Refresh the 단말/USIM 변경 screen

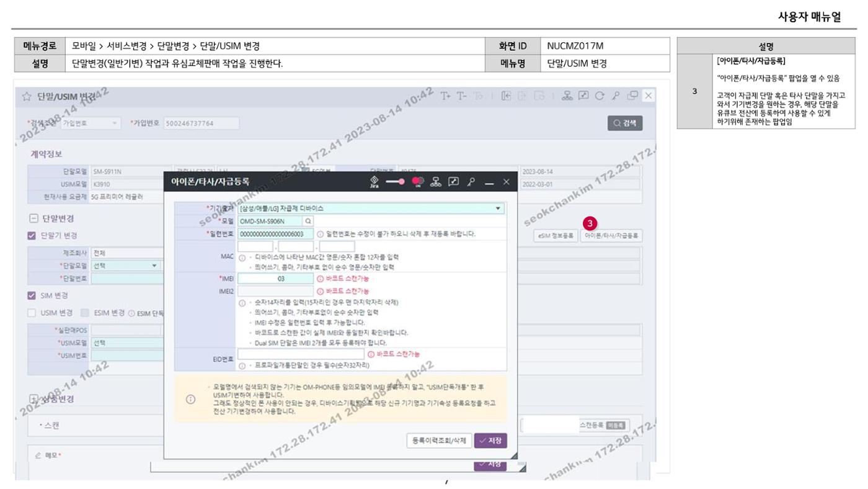tap(600, 96)
